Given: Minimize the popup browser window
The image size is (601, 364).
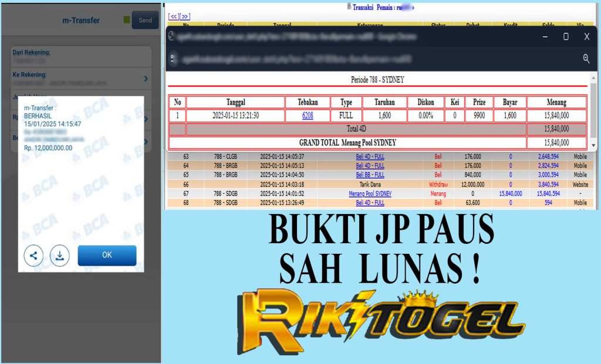Looking at the screenshot, I should (545, 36).
